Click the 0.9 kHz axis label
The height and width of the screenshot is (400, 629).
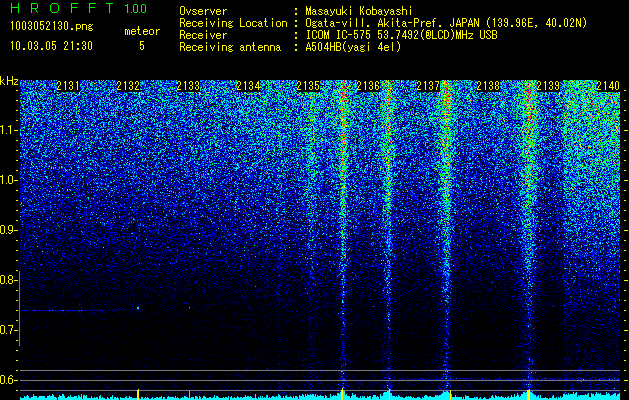click(8, 230)
